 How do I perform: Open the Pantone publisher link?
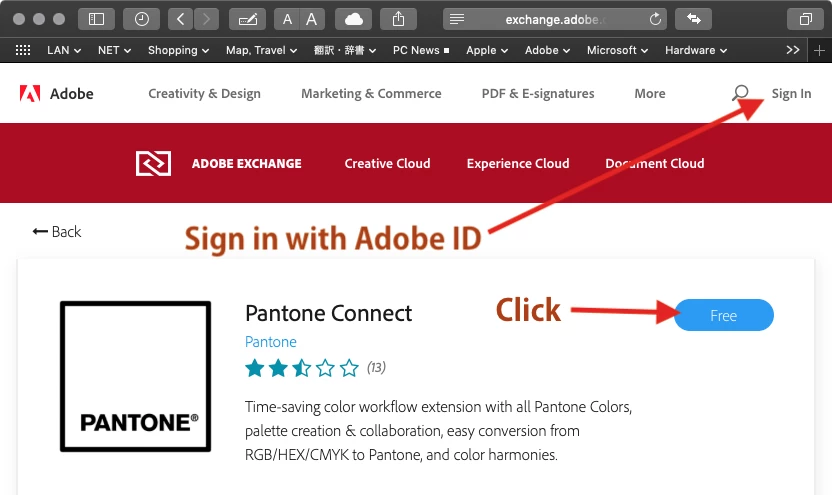coord(271,342)
